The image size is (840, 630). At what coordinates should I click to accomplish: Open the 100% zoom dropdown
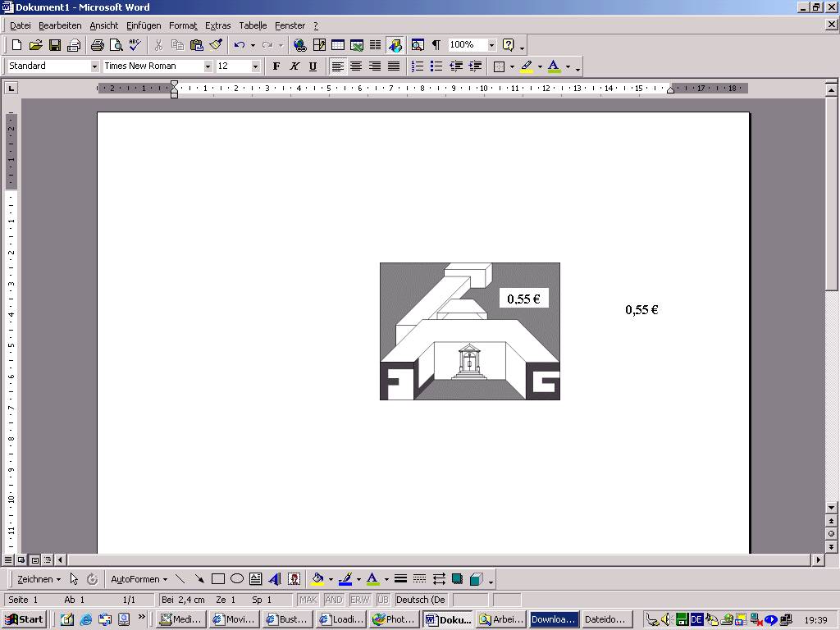tap(491, 45)
